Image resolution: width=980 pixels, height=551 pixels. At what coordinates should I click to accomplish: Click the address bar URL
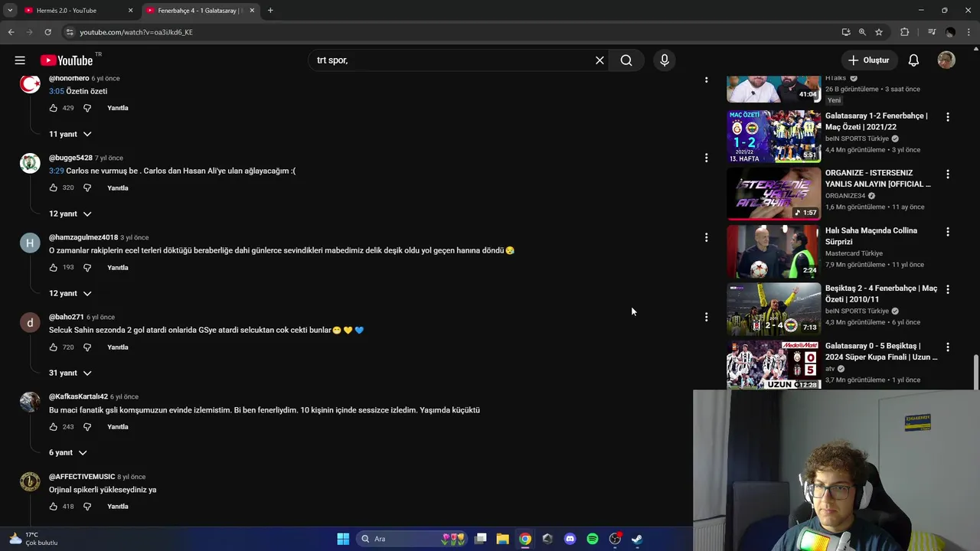pyautogui.click(x=136, y=32)
